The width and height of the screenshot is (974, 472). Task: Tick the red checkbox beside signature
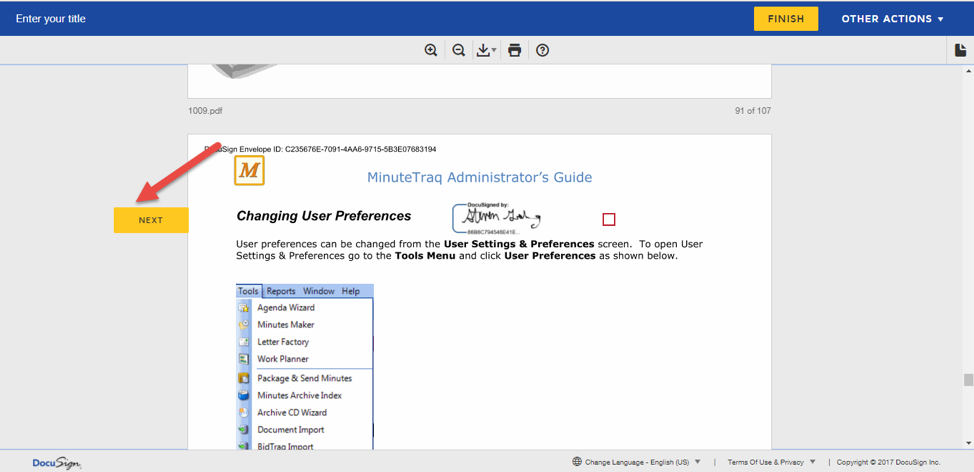click(608, 219)
